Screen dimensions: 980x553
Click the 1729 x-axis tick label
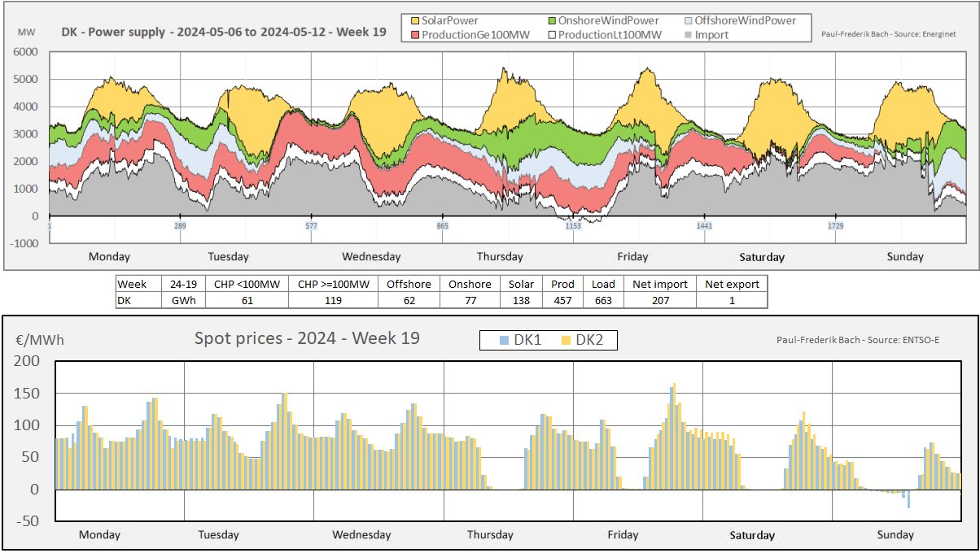836,226
